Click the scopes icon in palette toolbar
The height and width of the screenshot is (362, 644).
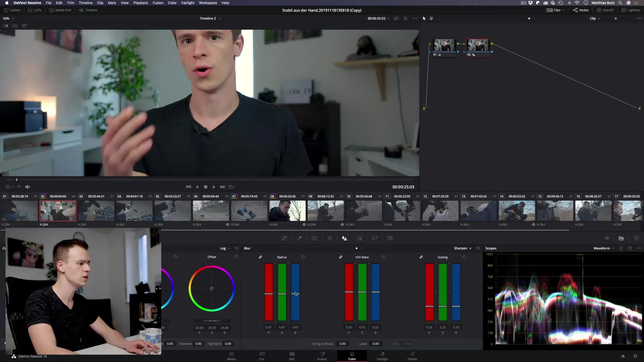(621, 238)
